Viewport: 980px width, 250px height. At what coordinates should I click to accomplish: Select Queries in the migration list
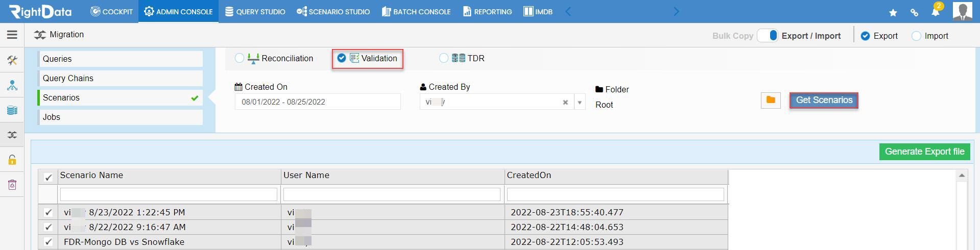pyautogui.click(x=121, y=59)
